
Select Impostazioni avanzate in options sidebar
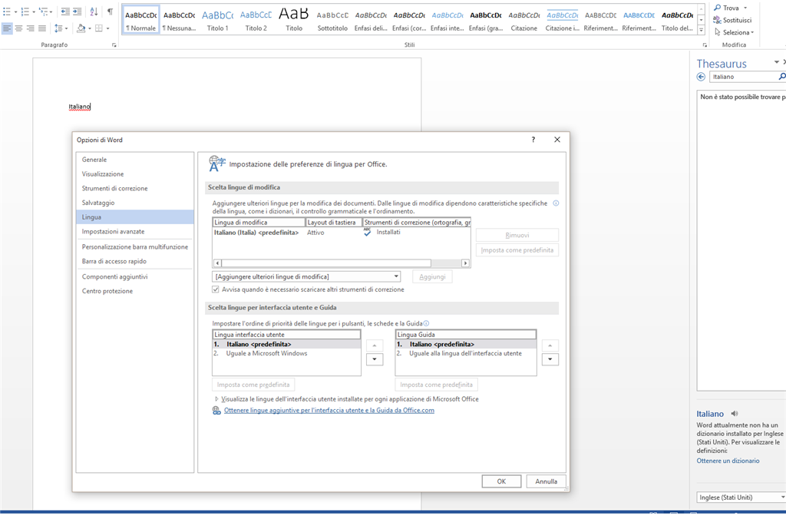[x=114, y=232]
